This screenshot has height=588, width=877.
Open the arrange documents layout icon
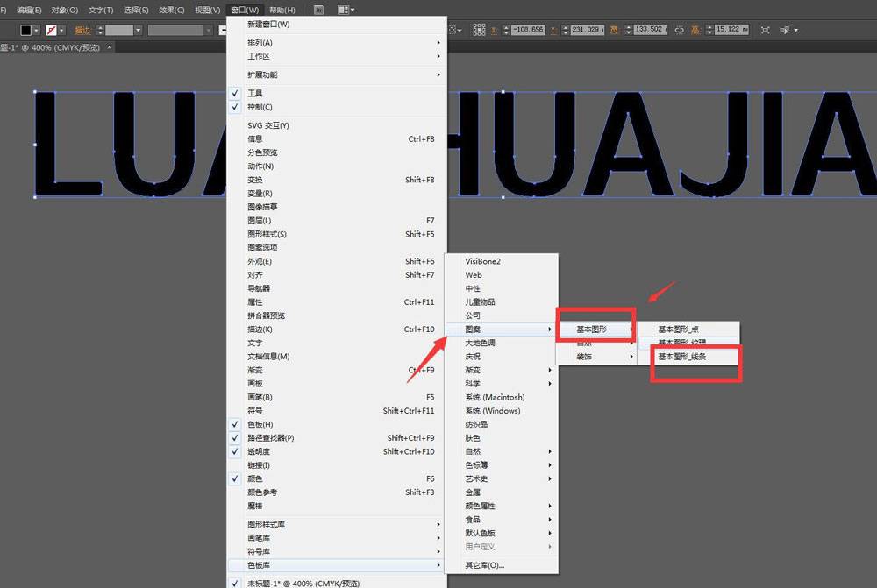tap(346, 10)
